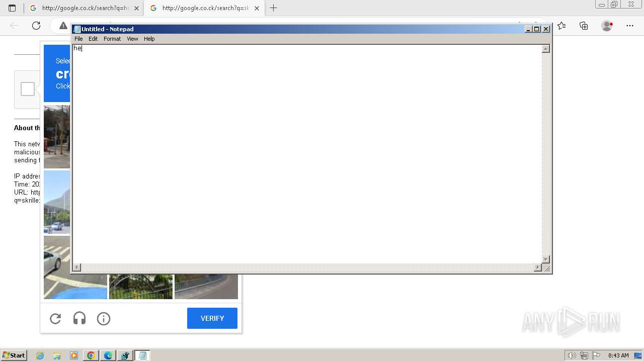The height and width of the screenshot is (362, 644).
Task: Click the browser back arrow
Action: coord(14,26)
